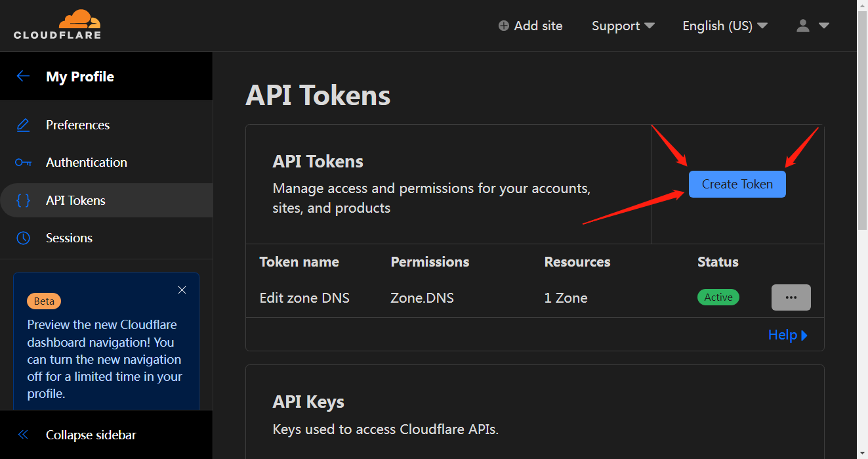Click the Beta badge
The image size is (868, 459).
tap(44, 301)
